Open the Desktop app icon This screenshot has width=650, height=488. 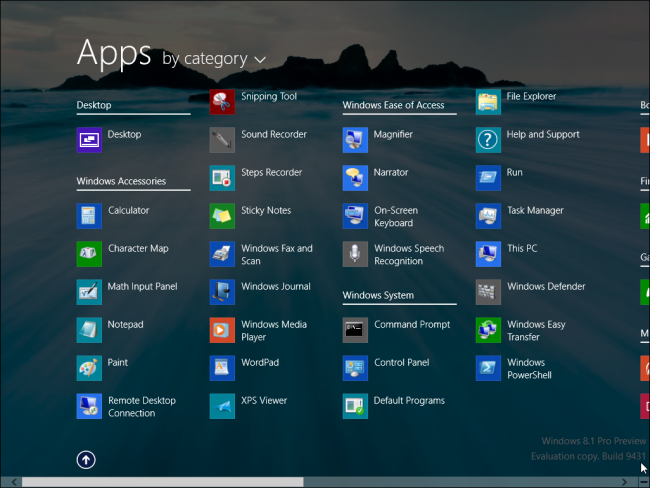pyautogui.click(x=89, y=140)
